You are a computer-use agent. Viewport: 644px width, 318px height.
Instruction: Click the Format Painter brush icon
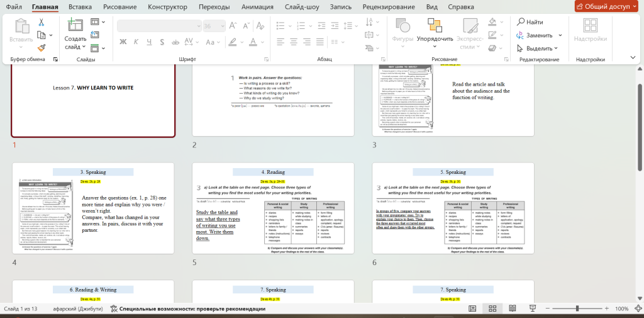point(42,47)
